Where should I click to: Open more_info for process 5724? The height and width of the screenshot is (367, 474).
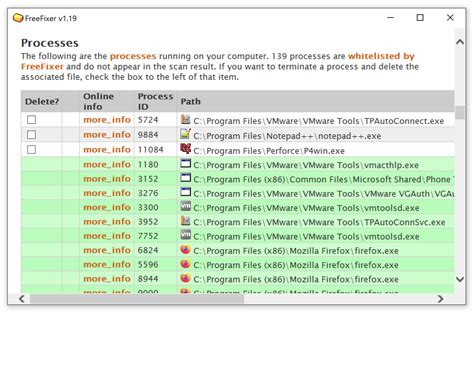pyautogui.click(x=107, y=120)
